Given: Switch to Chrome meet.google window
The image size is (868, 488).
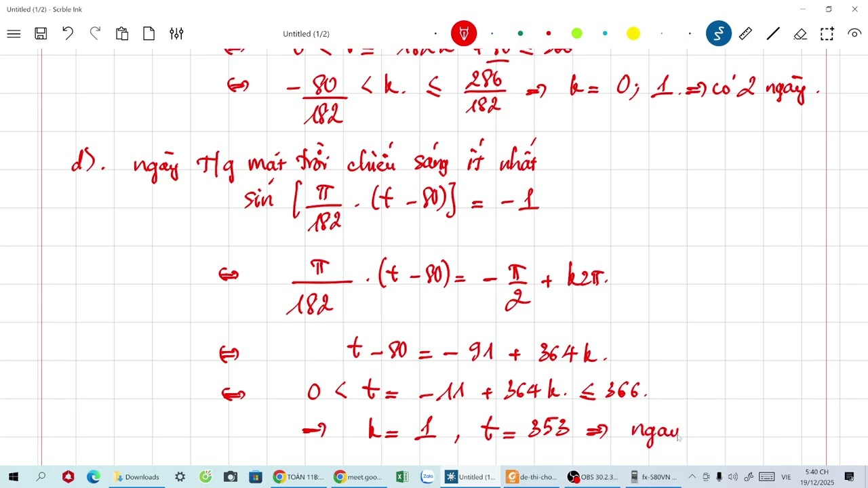Looking at the screenshot, I should click(x=358, y=477).
